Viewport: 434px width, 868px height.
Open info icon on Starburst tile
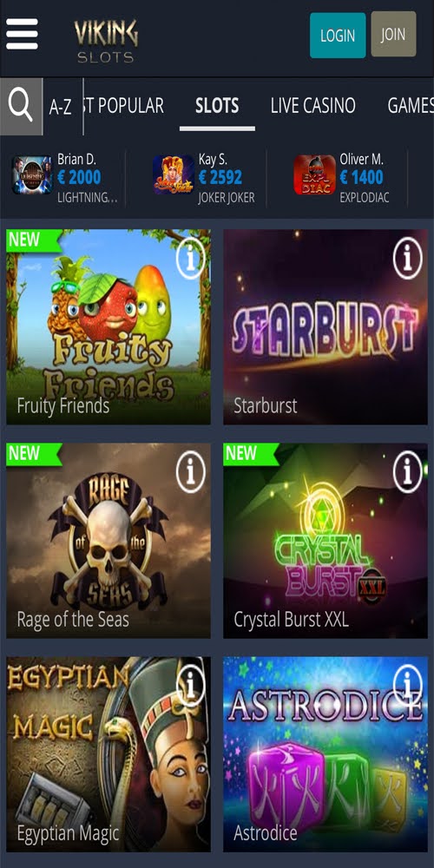pos(407,259)
